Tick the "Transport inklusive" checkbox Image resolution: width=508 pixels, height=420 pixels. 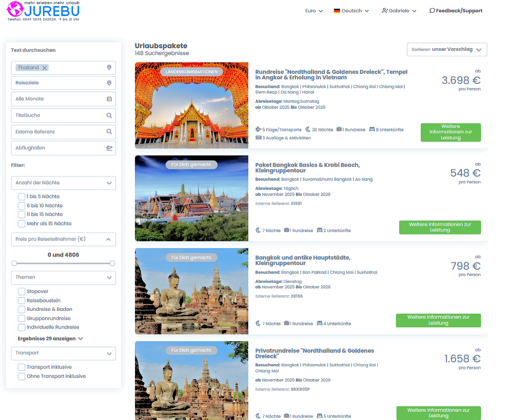[x=22, y=367]
